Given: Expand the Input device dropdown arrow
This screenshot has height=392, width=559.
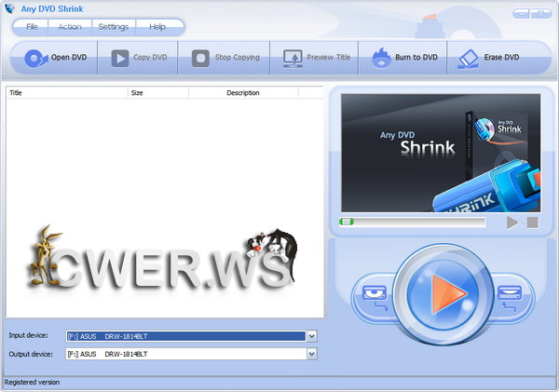Looking at the screenshot, I should (x=312, y=336).
